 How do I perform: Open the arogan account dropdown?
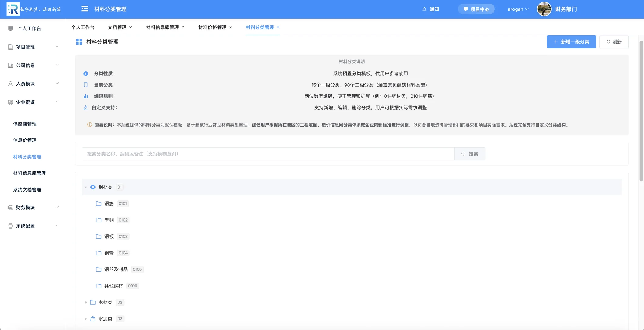[517, 9]
